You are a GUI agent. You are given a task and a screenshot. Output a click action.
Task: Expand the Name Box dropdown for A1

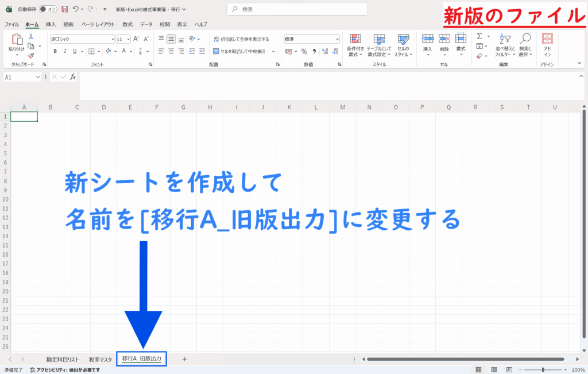pyautogui.click(x=38, y=77)
